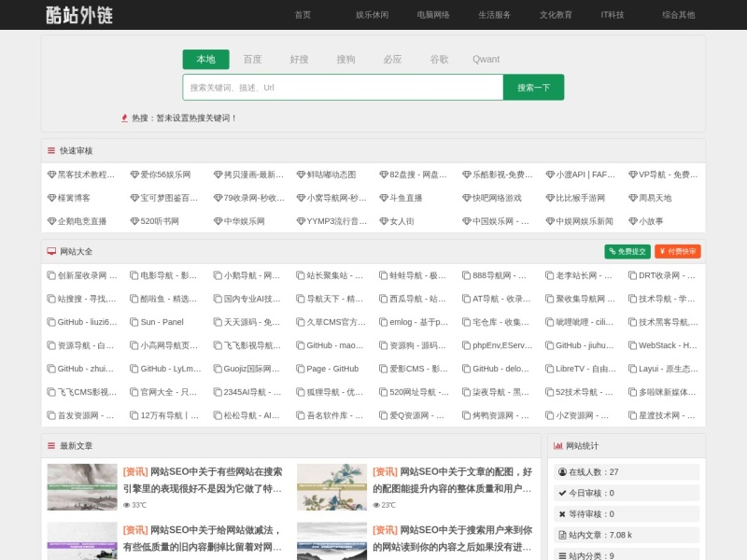The image size is (747, 560).
Task: Open article thumbnail with 33℃ views
Action: (82, 486)
